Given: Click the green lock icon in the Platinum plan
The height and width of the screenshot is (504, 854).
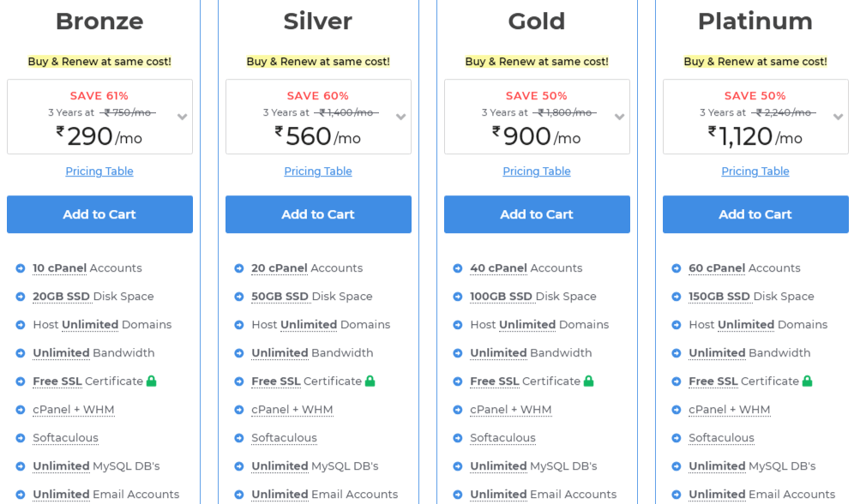Looking at the screenshot, I should pos(807,381).
